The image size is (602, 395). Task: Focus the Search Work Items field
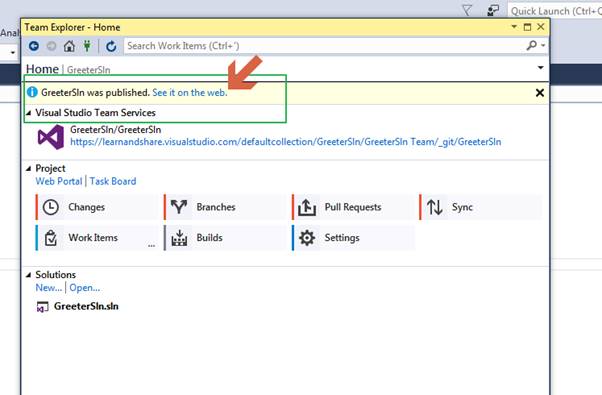[324, 46]
